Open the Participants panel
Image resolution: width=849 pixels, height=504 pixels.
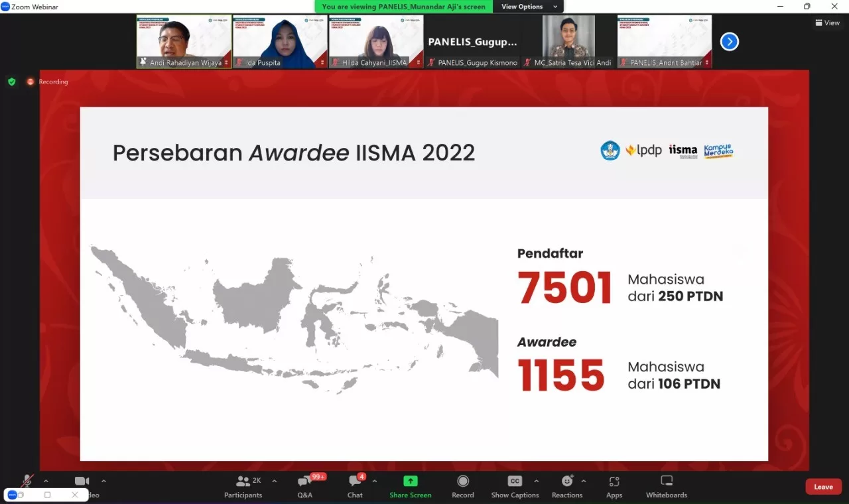click(243, 486)
